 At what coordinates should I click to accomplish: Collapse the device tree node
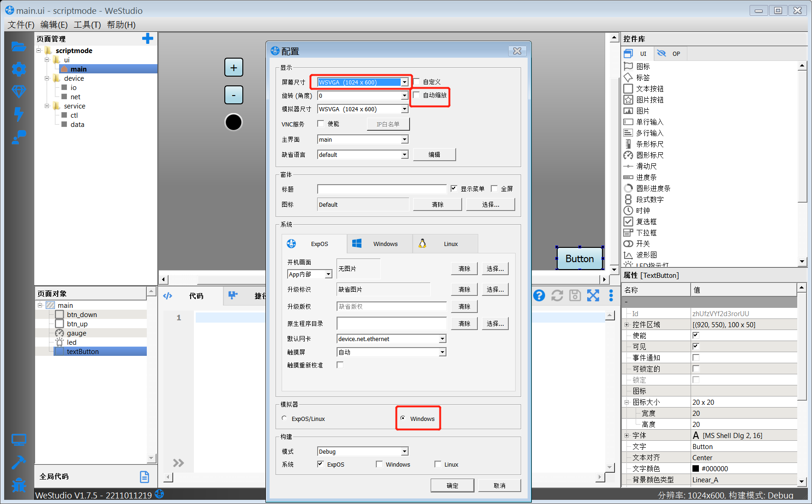(47, 78)
